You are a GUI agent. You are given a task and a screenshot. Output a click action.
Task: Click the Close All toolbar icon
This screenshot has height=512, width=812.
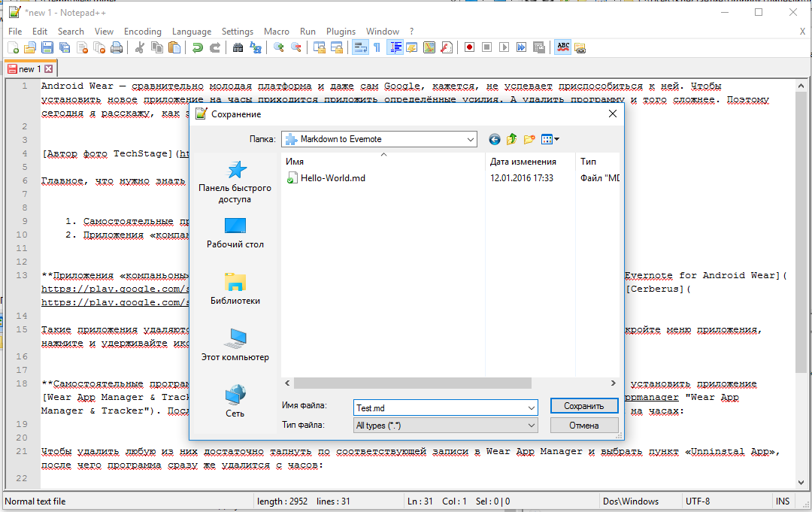(x=99, y=47)
